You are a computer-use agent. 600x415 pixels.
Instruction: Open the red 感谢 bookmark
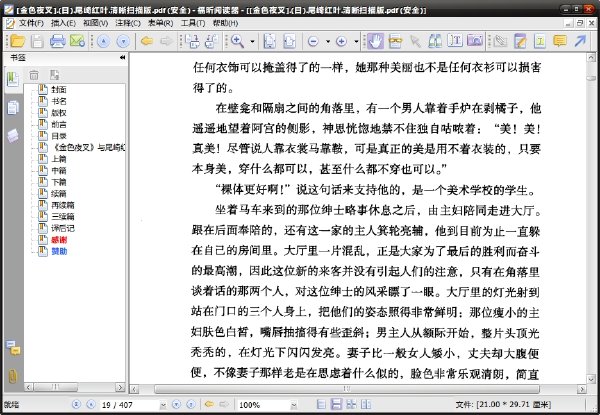[x=59, y=240]
